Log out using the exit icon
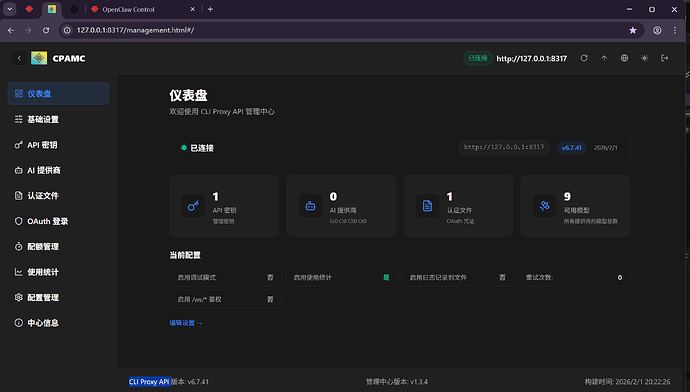 664,58
